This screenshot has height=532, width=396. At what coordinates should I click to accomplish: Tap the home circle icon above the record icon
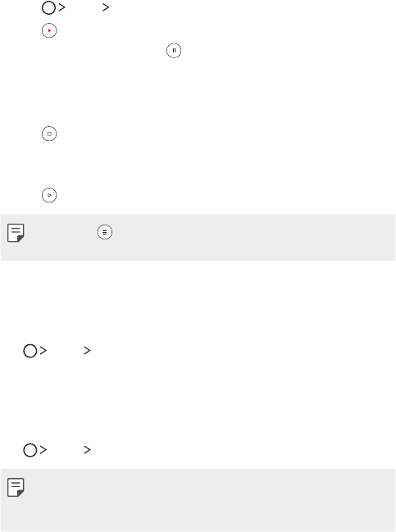coord(48,7)
